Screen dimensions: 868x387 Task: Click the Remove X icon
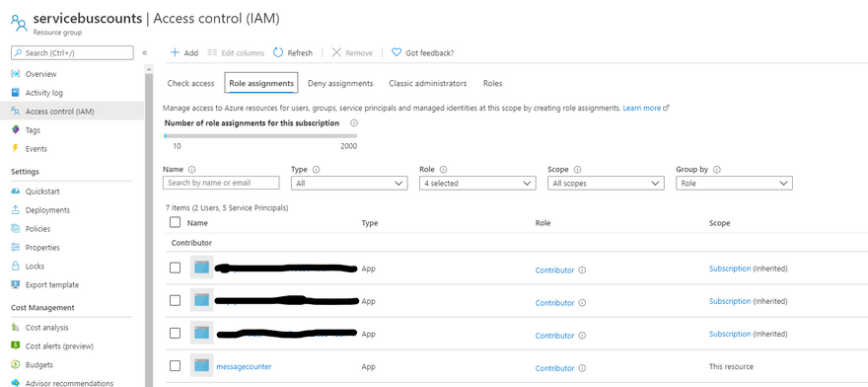pos(336,52)
